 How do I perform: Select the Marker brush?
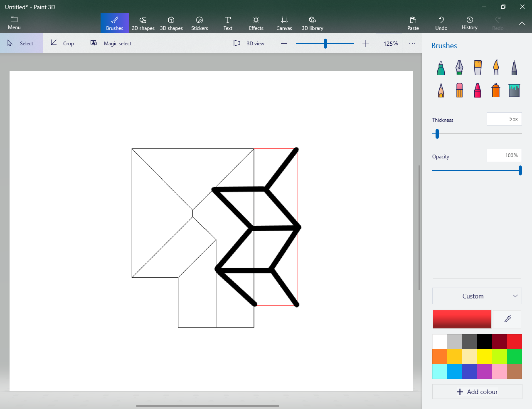tap(441, 67)
